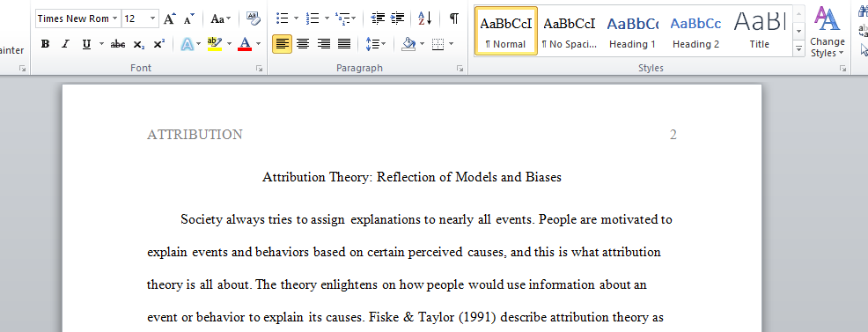Click the ATTRIBUTION header text
Image resolution: width=868 pixels, height=332 pixels.
point(195,135)
